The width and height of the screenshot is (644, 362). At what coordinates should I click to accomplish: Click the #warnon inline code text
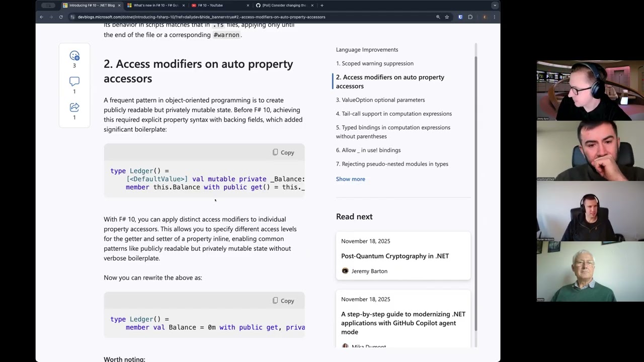[x=226, y=35]
